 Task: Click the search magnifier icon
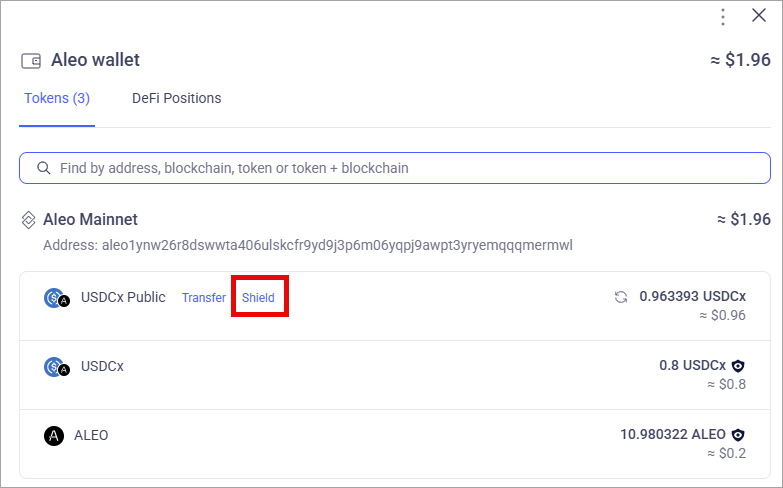coord(44,168)
